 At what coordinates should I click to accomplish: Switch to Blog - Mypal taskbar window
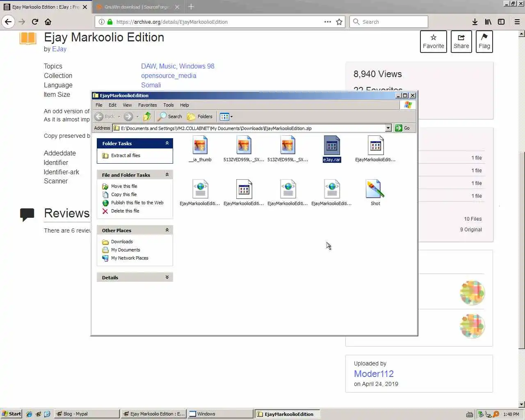pyautogui.click(x=87, y=414)
